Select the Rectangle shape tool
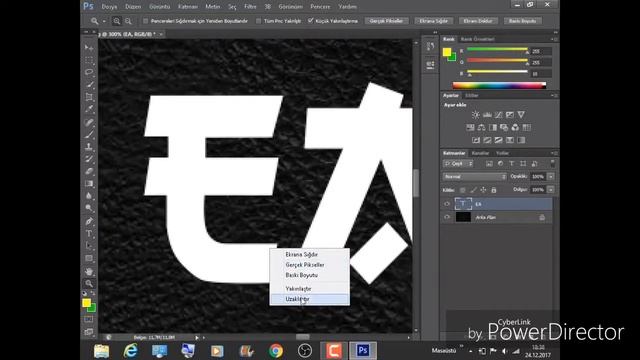The width and height of the screenshot is (640, 360). pos(89,258)
